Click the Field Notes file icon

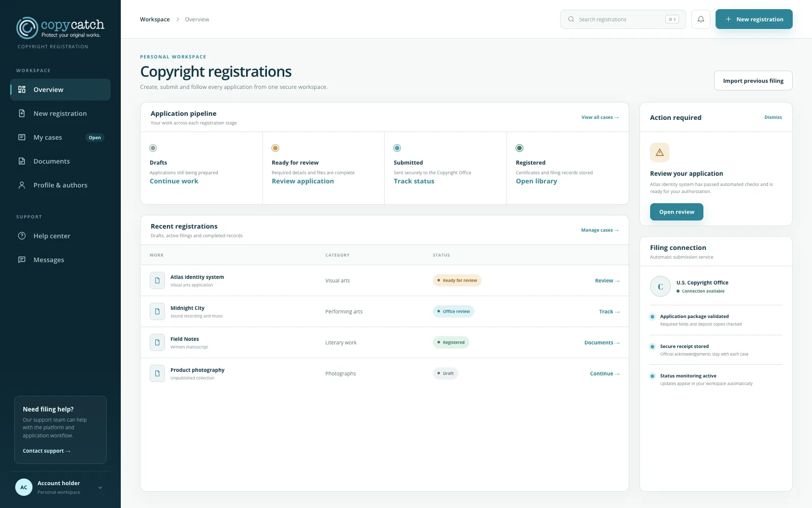click(x=157, y=342)
